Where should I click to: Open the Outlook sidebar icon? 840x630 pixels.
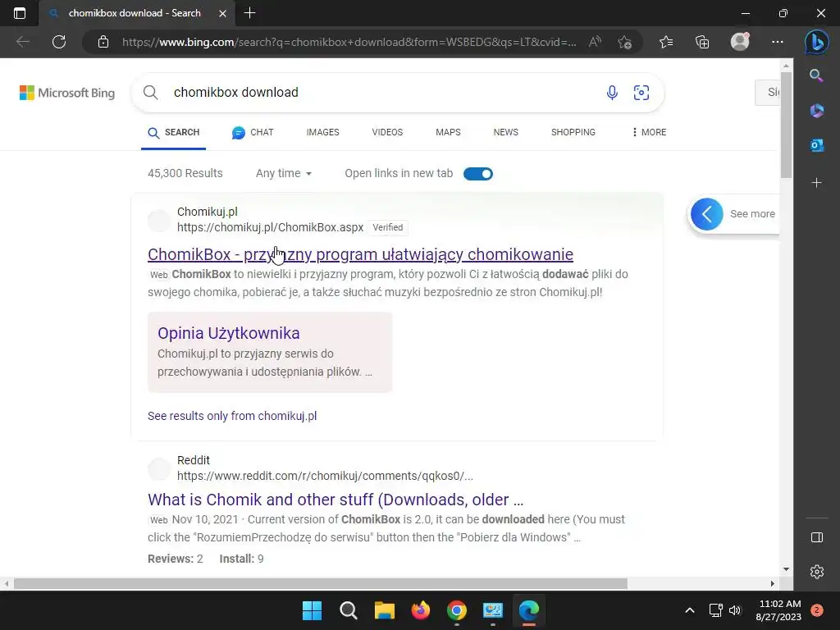point(816,145)
